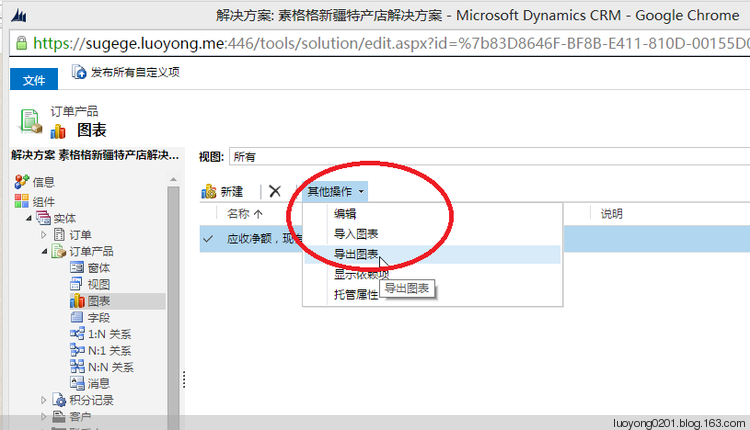Open the 窗体 forms node icon
Image resolution: width=750 pixels, height=430 pixels.
(77, 267)
